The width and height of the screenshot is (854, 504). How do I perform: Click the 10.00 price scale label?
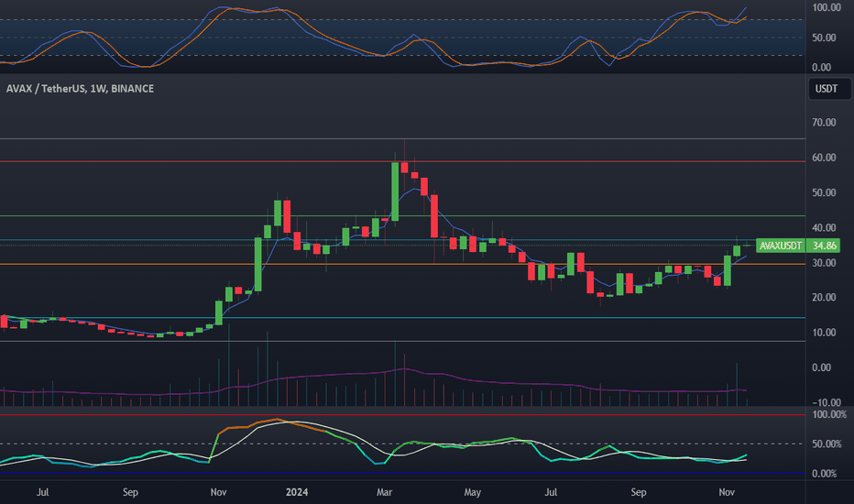point(824,333)
